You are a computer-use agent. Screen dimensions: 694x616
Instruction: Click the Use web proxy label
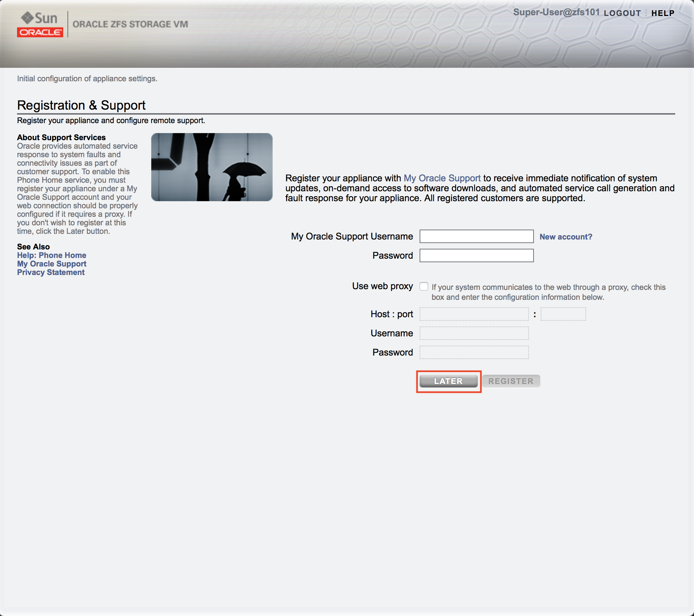[382, 286]
